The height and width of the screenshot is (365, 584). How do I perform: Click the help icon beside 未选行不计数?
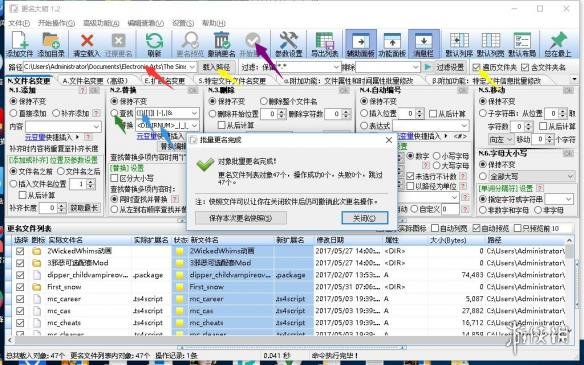coord(463,175)
